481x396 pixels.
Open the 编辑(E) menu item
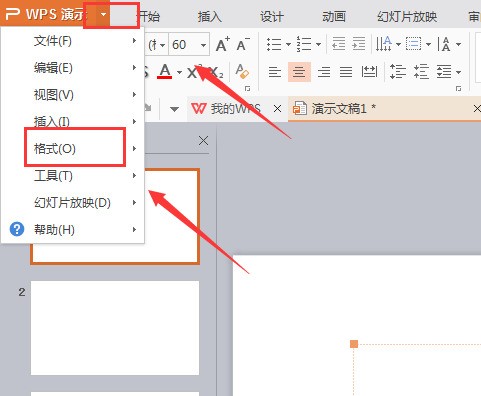click(73, 68)
